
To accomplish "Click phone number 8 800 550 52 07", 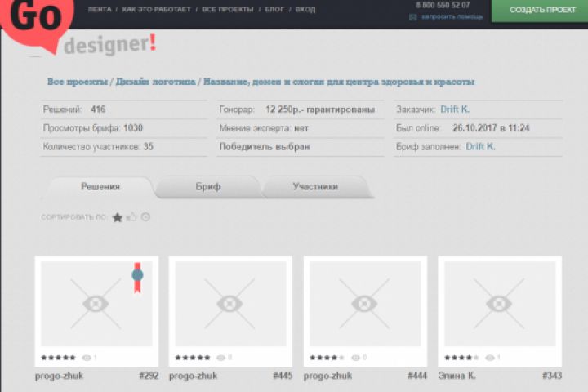I will click(443, 5).
